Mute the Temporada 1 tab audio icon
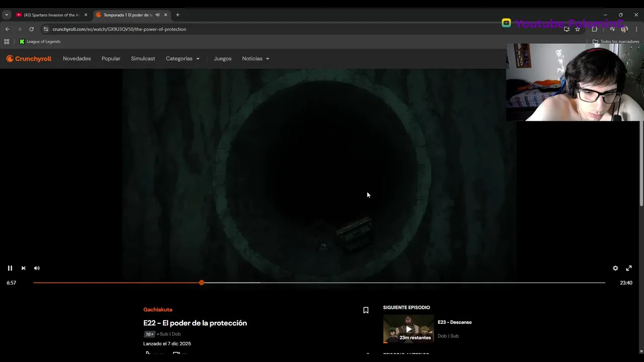Screen dimensions: 644x362 coord(157,15)
